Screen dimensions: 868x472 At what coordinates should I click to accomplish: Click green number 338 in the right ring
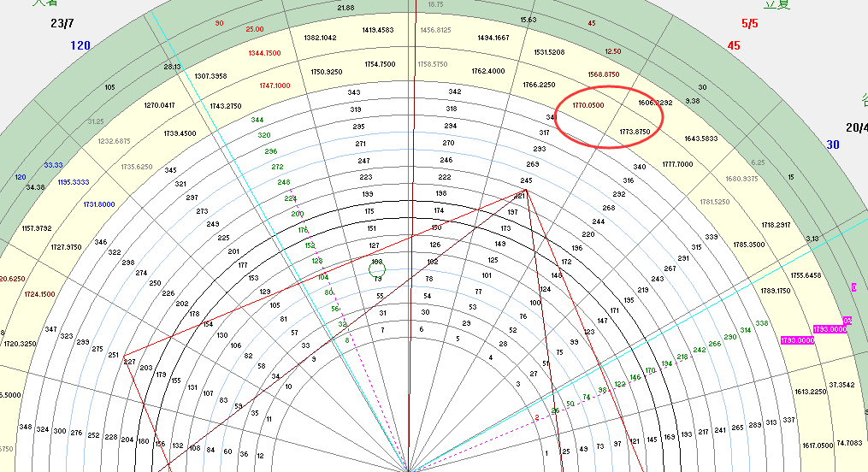pyautogui.click(x=762, y=323)
